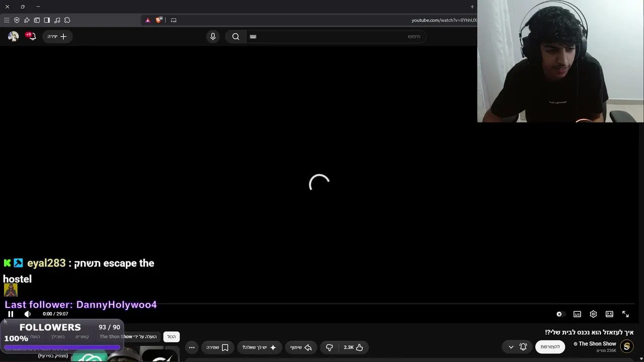The width and height of the screenshot is (644, 362).
Task: Switch to theater mode player view
Action: point(609,314)
